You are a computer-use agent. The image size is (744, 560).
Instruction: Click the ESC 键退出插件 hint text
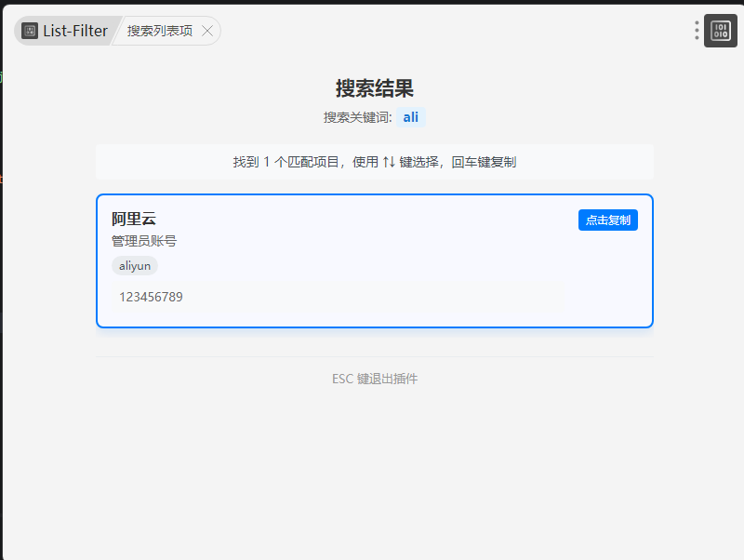(x=375, y=379)
